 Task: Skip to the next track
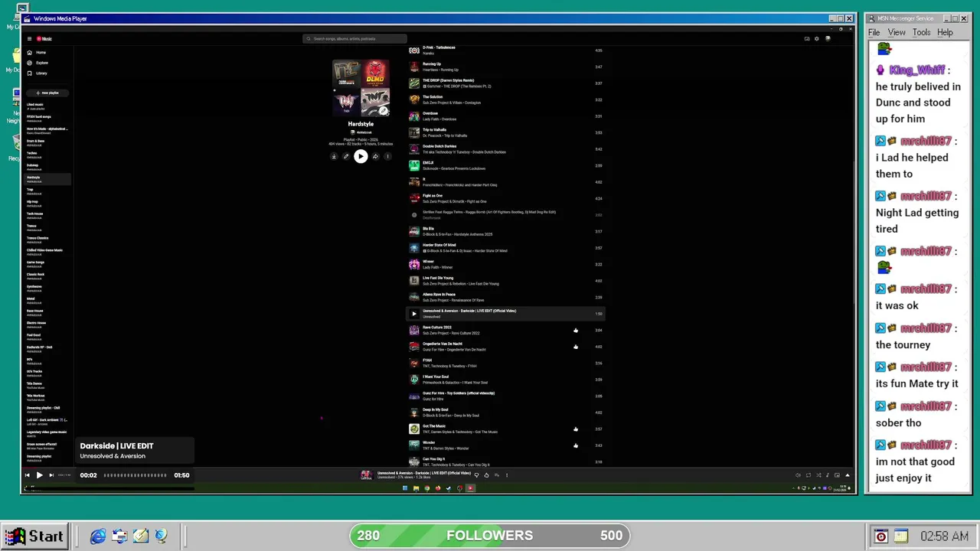[51, 475]
